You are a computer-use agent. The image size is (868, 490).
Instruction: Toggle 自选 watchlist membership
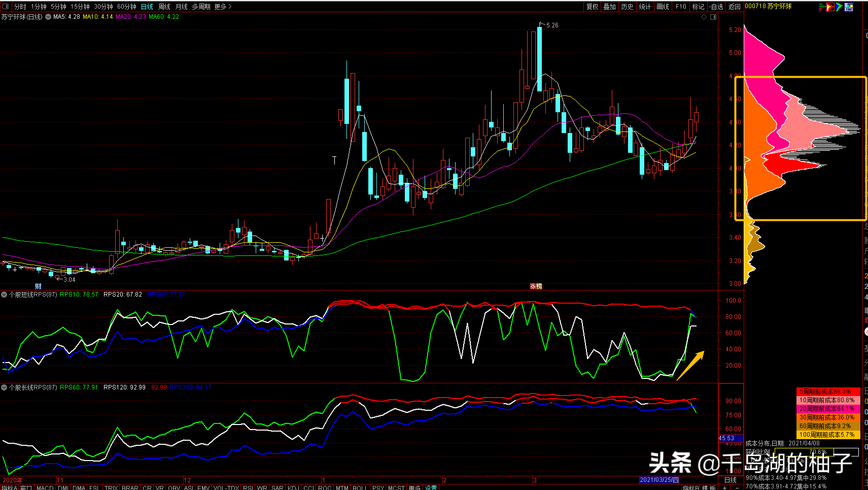point(716,7)
